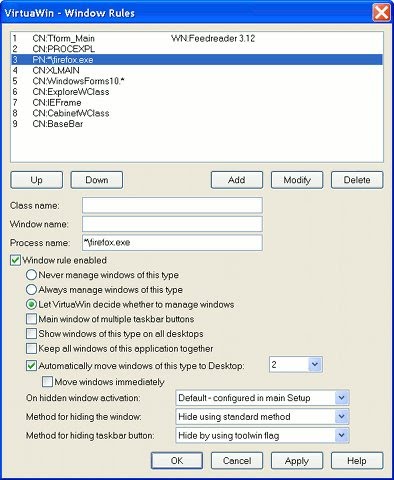Focus the Class name field
The width and height of the screenshot is (394, 480).
(172, 205)
